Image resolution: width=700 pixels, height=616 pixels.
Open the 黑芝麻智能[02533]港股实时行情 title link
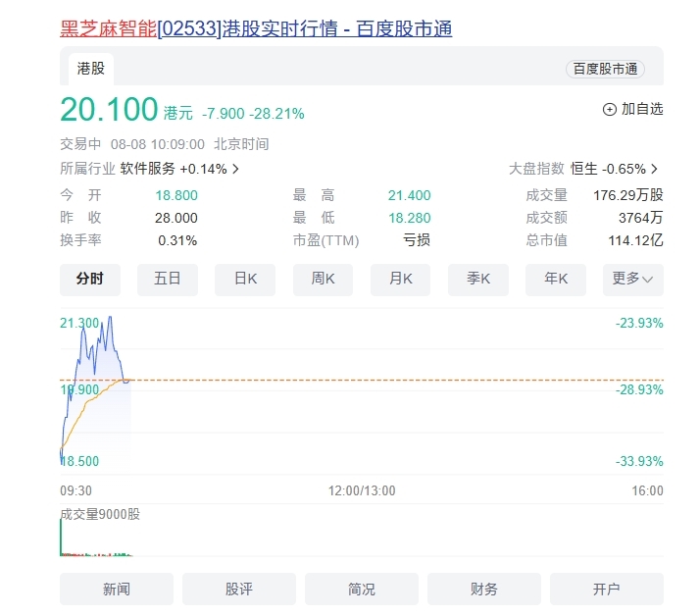256,28
